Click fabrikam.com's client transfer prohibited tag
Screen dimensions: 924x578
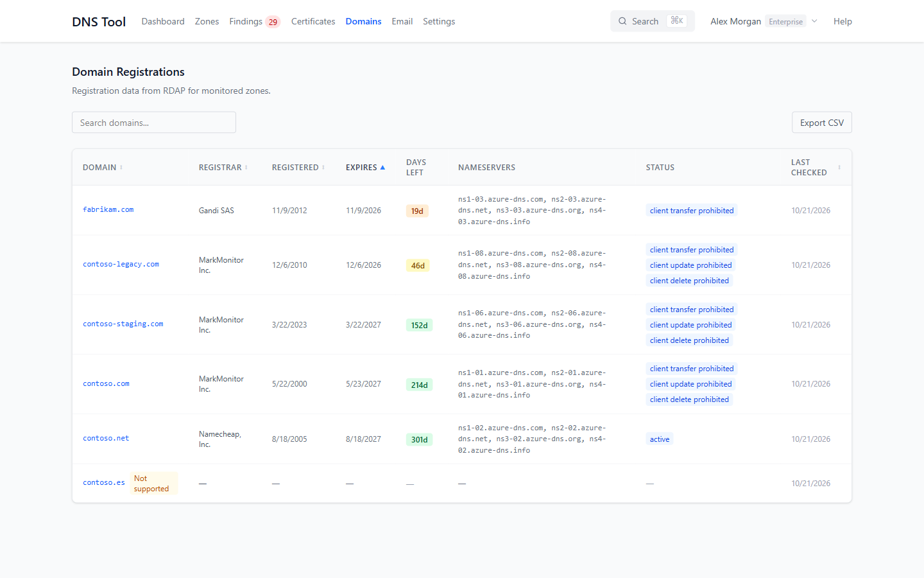pyautogui.click(x=692, y=211)
